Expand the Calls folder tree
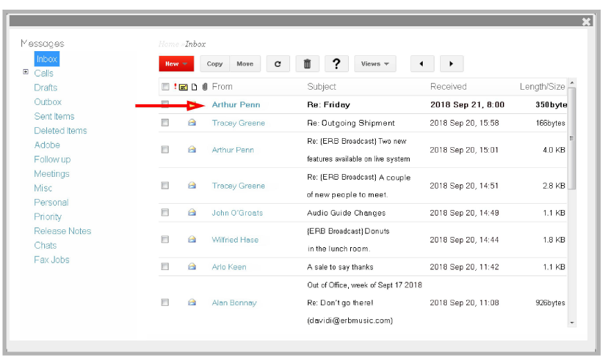Viewport: 603px width, 364px height. click(26, 72)
